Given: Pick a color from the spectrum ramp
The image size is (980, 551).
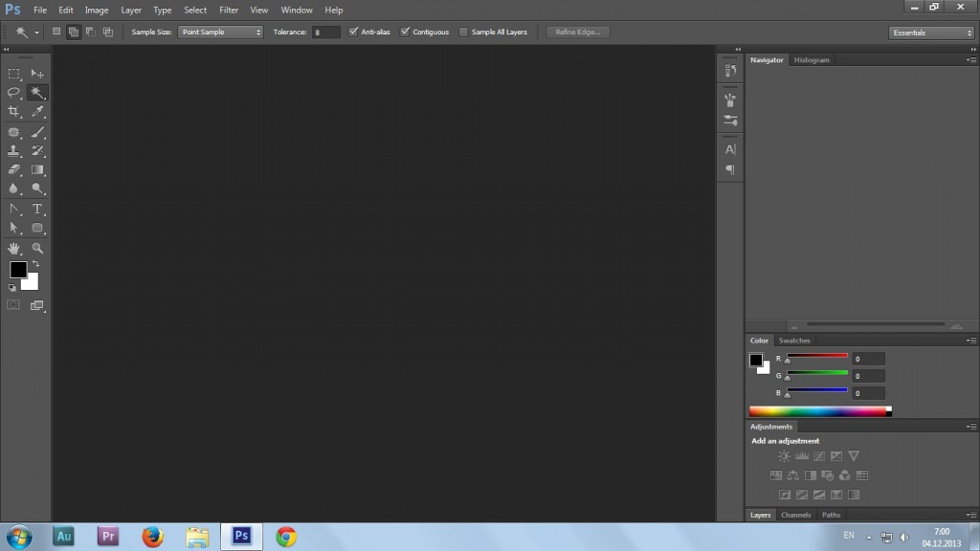Looking at the screenshot, I should click(x=820, y=411).
